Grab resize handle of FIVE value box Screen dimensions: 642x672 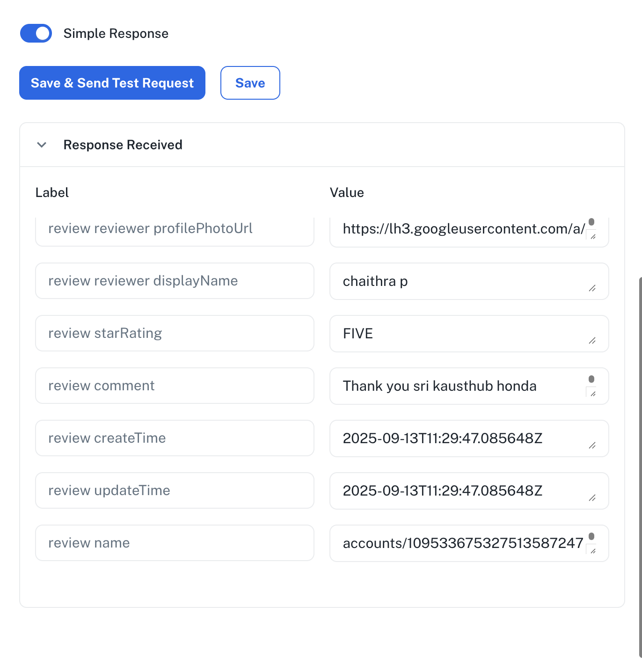coord(592,341)
